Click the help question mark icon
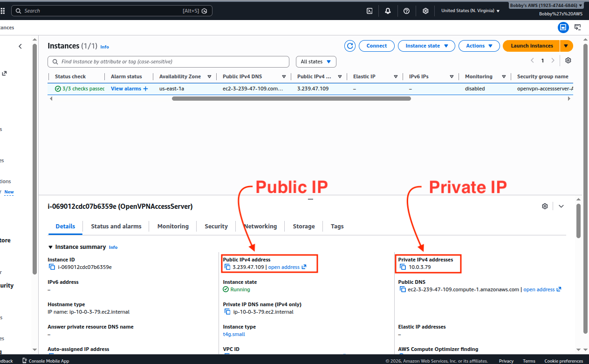 point(406,11)
